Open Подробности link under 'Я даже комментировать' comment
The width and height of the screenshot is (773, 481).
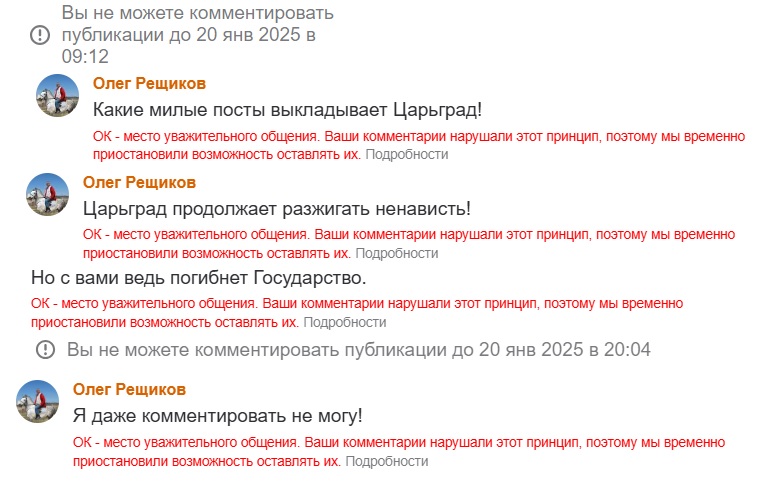[387, 461]
